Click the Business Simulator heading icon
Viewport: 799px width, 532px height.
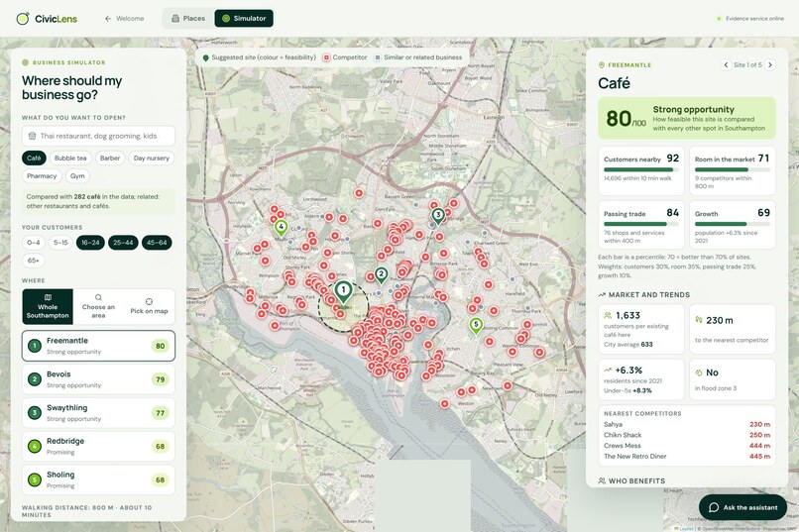click(26, 62)
